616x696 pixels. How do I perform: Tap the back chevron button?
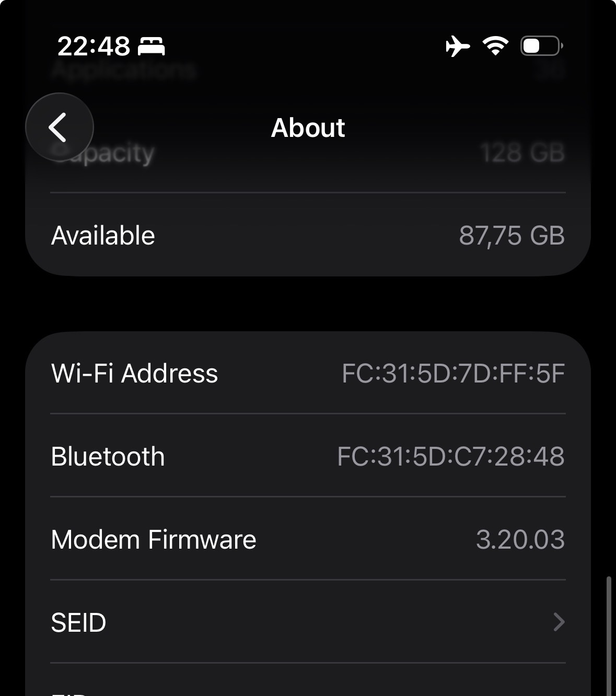(x=59, y=127)
